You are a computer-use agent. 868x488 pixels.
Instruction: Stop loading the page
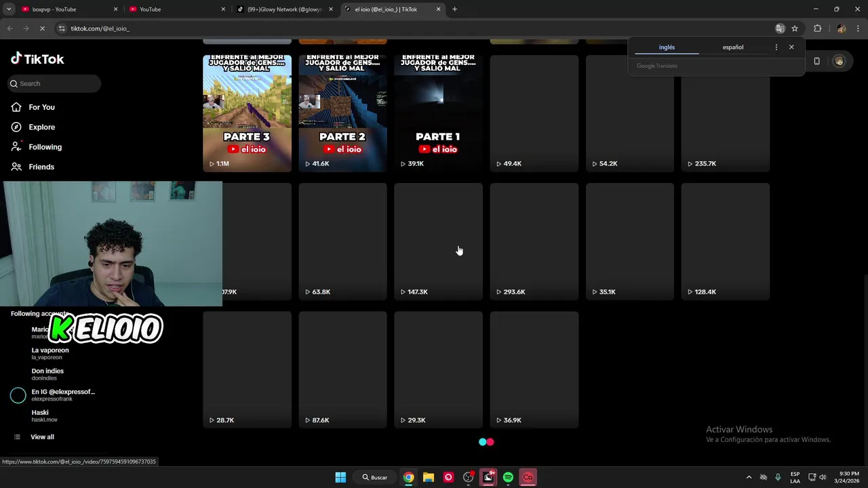[42, 28]
